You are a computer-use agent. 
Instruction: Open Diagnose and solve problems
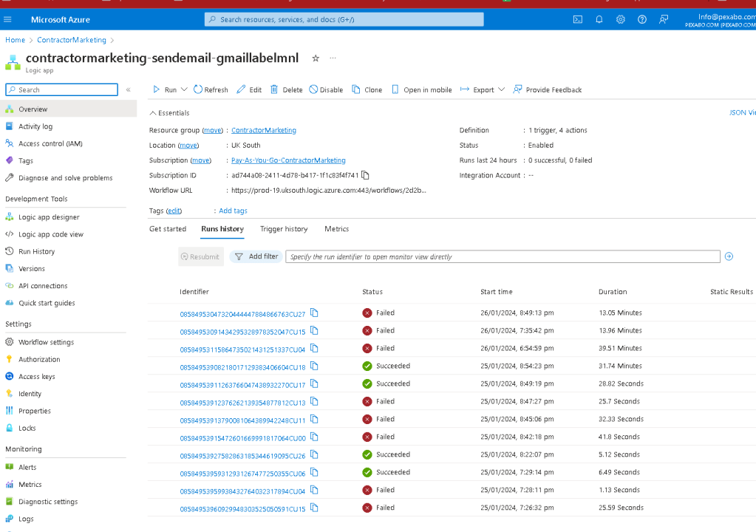(65, 178)
